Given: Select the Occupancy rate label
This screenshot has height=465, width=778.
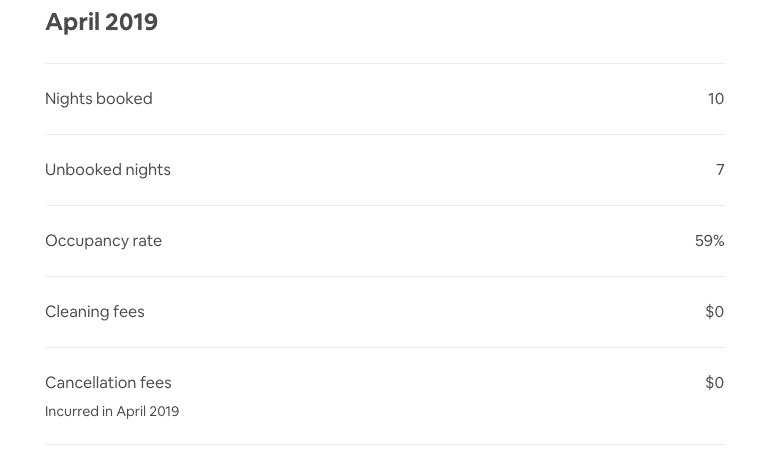Looking at the screenshot, I should [103, 241].
